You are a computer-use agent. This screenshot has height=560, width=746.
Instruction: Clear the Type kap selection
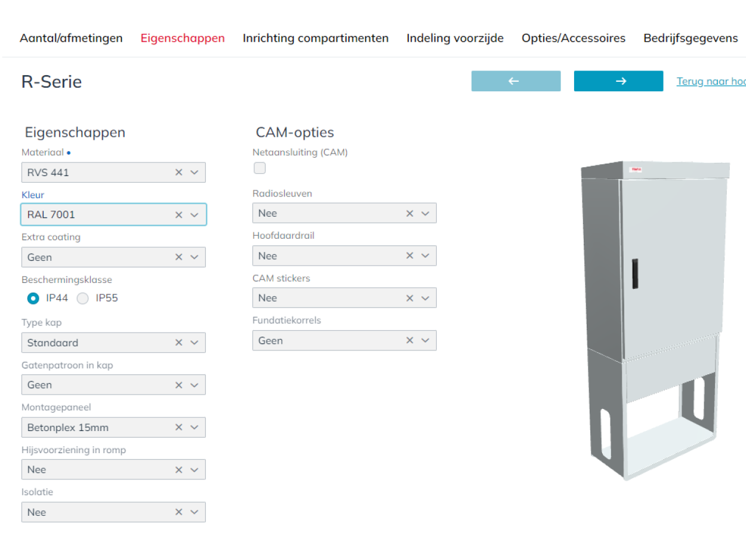pyautogui.click(x=178, y=342)
